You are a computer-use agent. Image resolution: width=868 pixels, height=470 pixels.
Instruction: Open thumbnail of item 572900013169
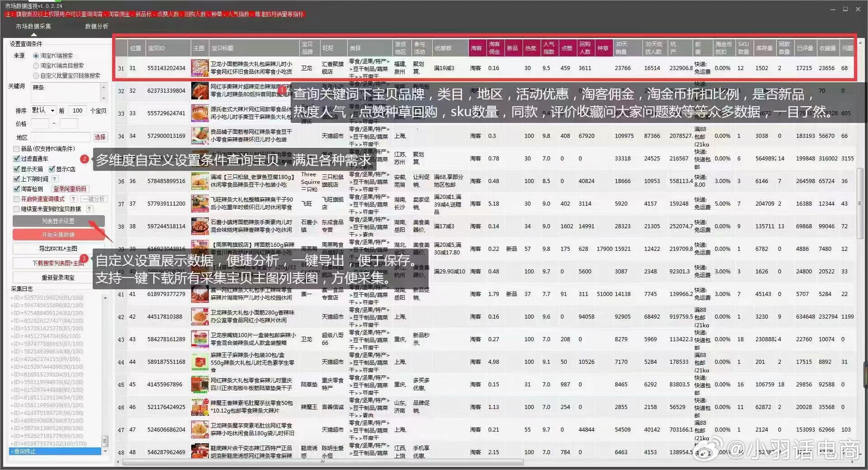pos(200,136)
